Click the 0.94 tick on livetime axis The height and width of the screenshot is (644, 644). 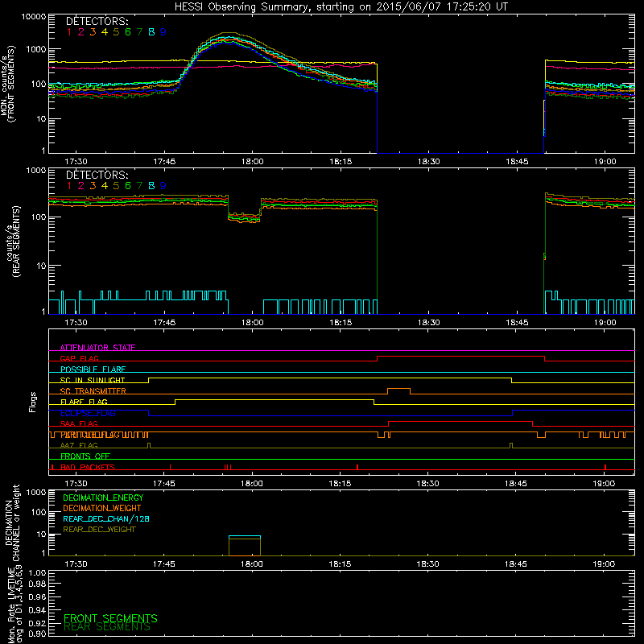pyautogui.click(x=37, y=610)
